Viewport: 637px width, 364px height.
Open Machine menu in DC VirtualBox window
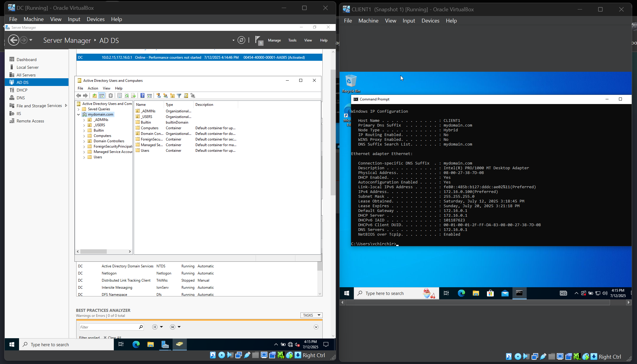coord(34,19)
